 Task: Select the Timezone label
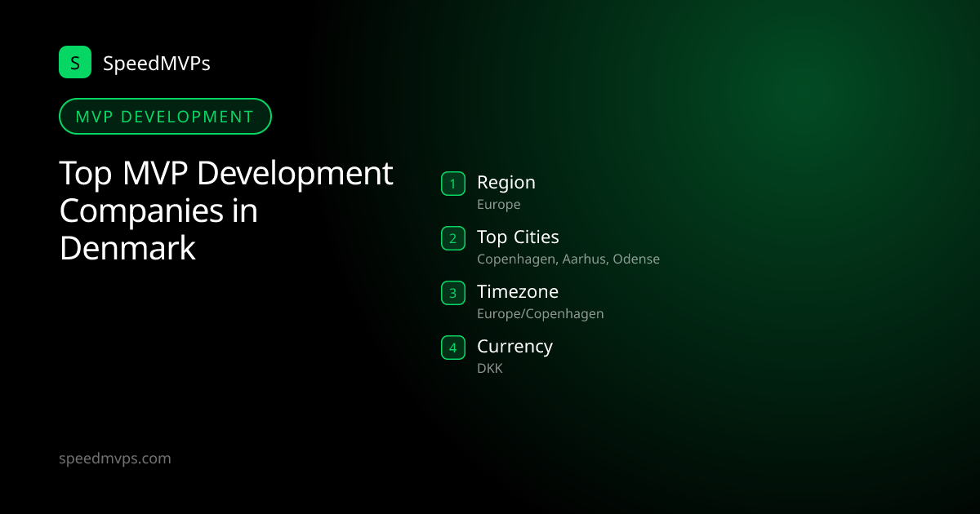518,291
